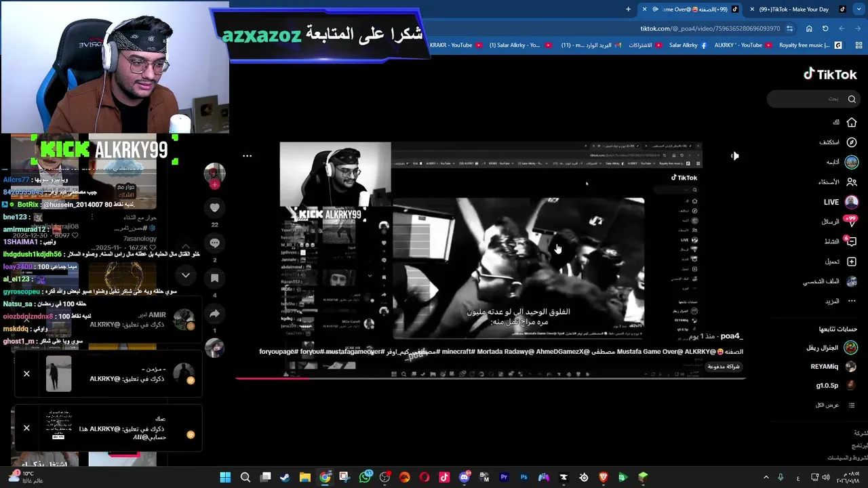
Task: Toggle the video mute speaker icon
Action: point(735,156)
